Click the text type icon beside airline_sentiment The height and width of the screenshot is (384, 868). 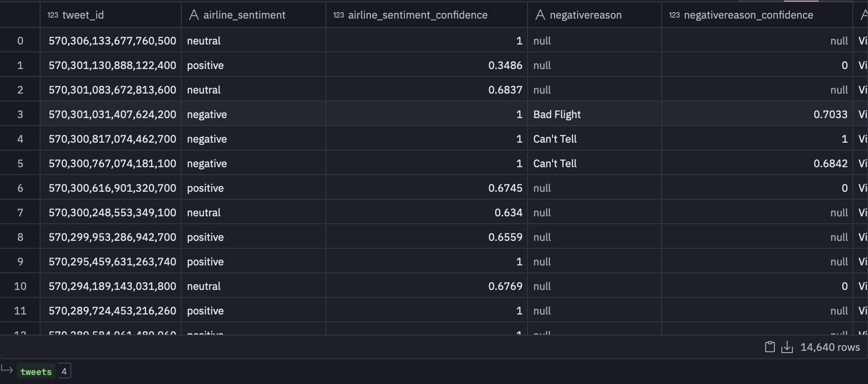click(x=194, y=15)
